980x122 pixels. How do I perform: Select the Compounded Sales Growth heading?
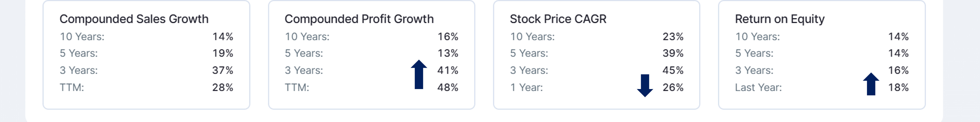(134, 19)
